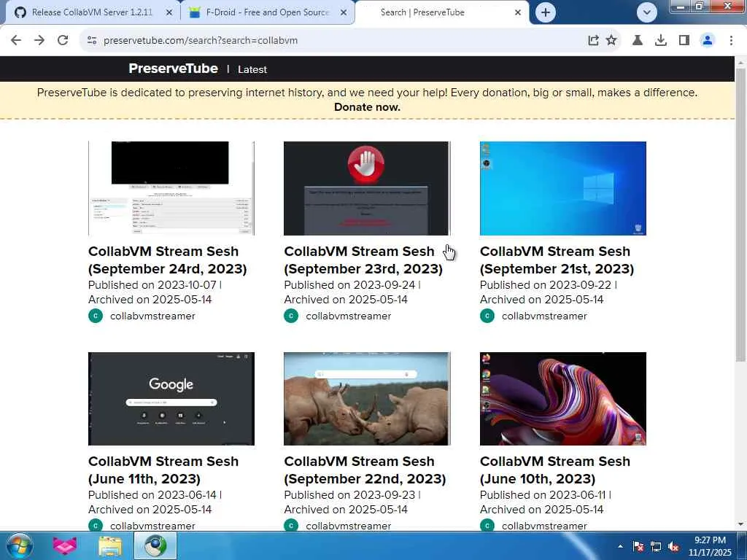Open the Chrome labs flask icon
This screenshot has width=747, height=560.
(x=638, y=41)
